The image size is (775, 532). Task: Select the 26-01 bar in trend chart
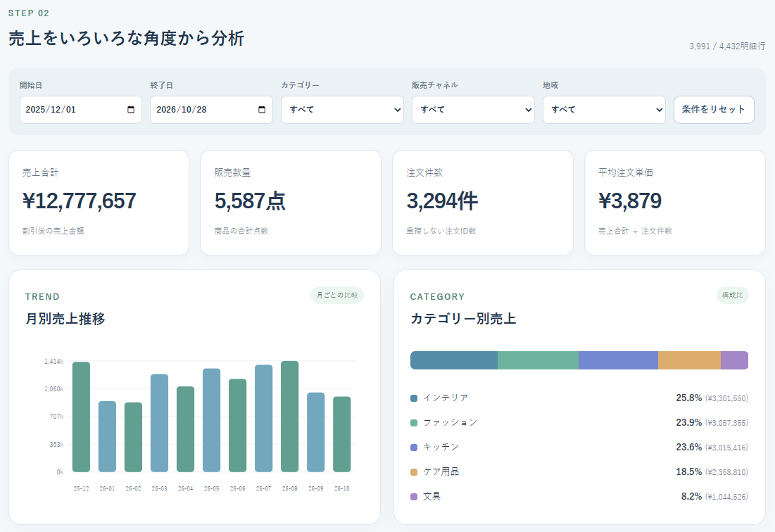click(x=107, y=437)
